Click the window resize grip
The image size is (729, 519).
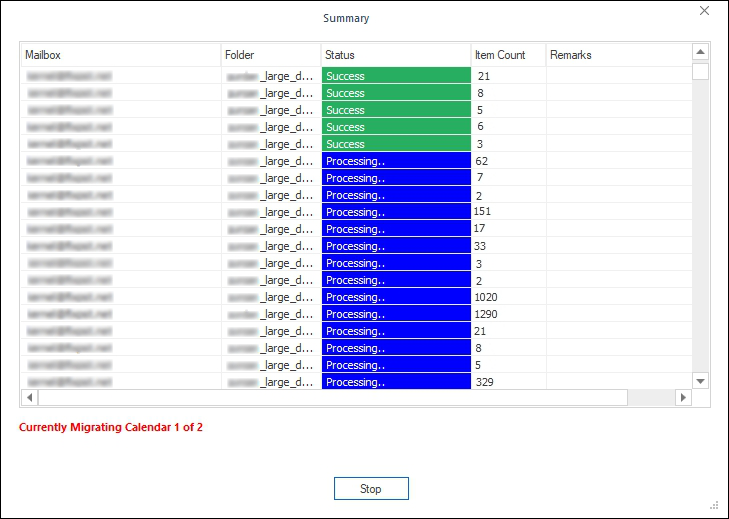pyautogui.click(x=715, y=506)
